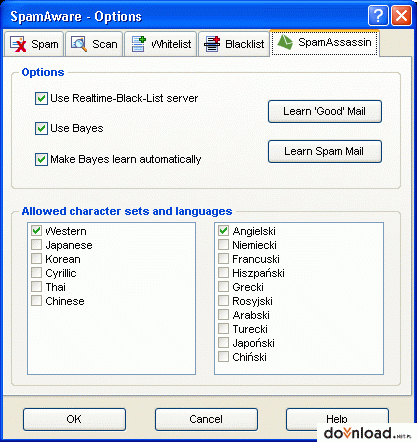Open the Blacklist tab label
This screenshot has height=442, width=417.
(245, 44)
